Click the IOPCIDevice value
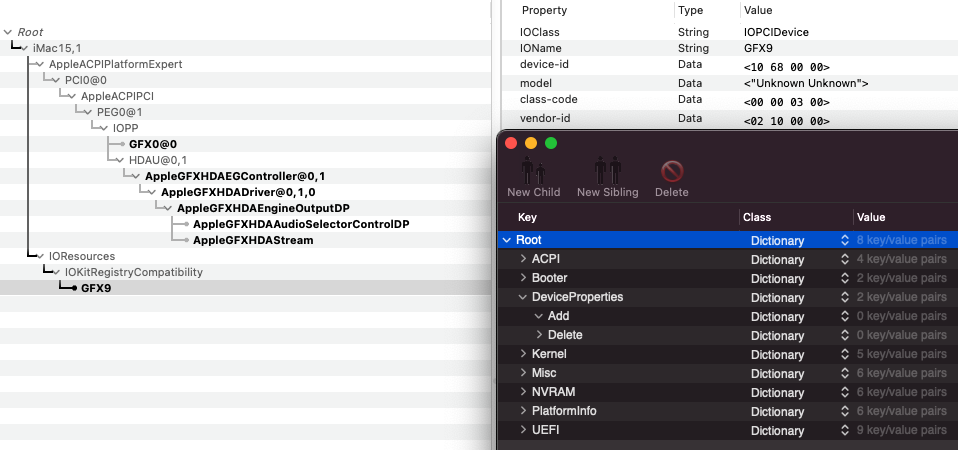Image resolution: width=958 pixels, height=450 pixels. click(776, 32)
